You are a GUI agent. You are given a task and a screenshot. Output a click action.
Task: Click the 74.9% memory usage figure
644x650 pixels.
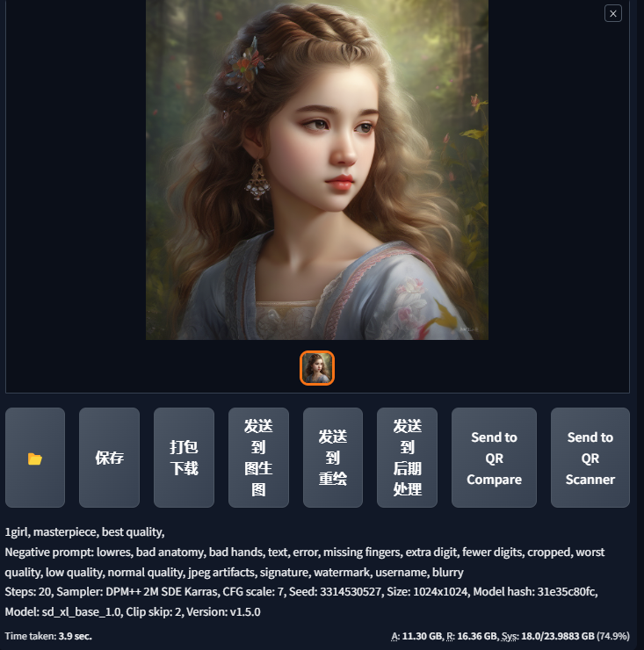(613, 636)
